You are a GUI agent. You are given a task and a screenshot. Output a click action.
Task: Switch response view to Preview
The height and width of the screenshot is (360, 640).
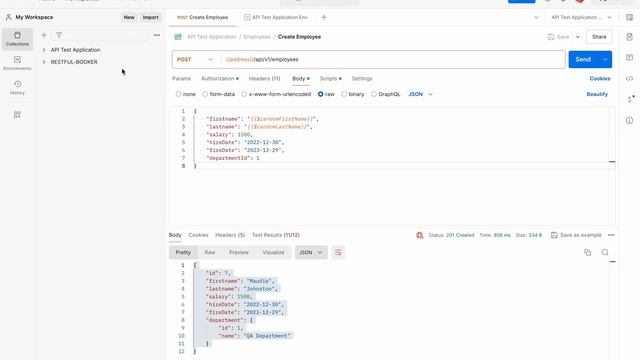point(239,252)
